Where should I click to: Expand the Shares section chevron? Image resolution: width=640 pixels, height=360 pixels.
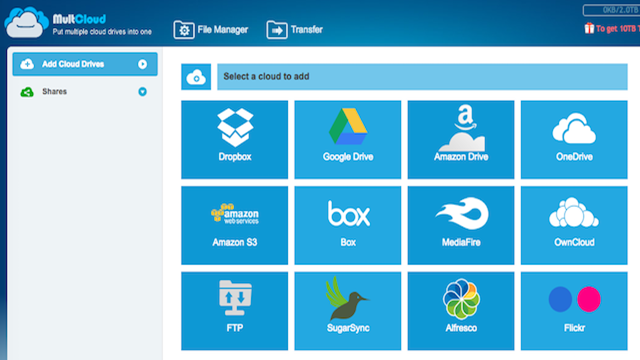tap(142, 91)
